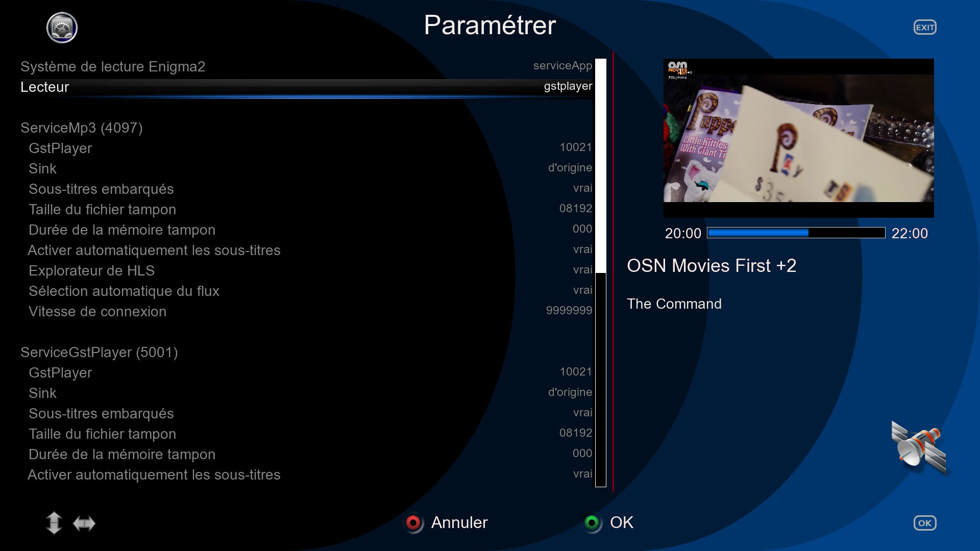980x551 pixels.
Task: Toggle Explorateur de HLS value
Action: (x=582, y=270)
